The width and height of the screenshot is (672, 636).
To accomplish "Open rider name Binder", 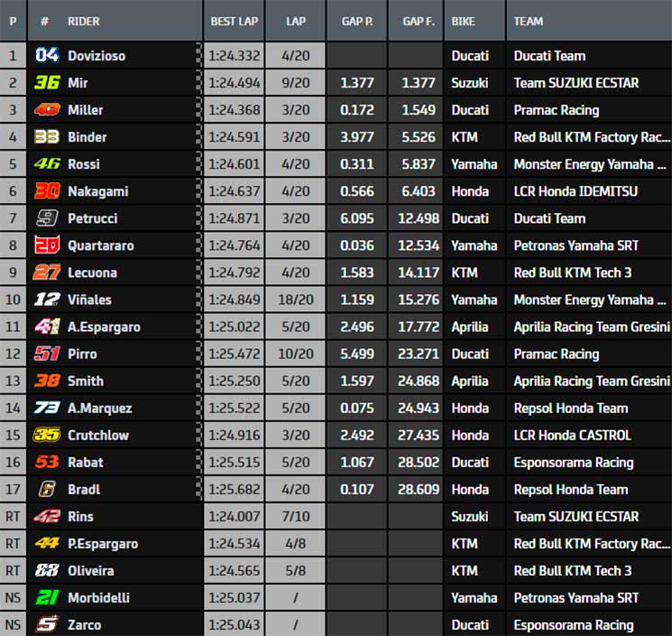I will pos(87,137).
